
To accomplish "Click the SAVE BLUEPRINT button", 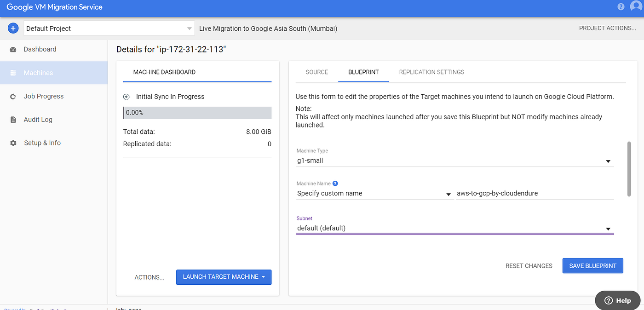I will (592, 266).
